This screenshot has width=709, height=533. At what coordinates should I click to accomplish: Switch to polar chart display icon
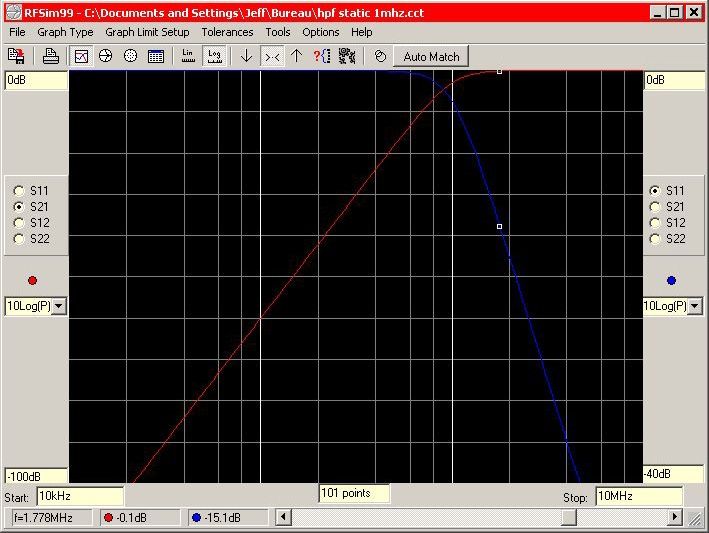click(130, 56)
